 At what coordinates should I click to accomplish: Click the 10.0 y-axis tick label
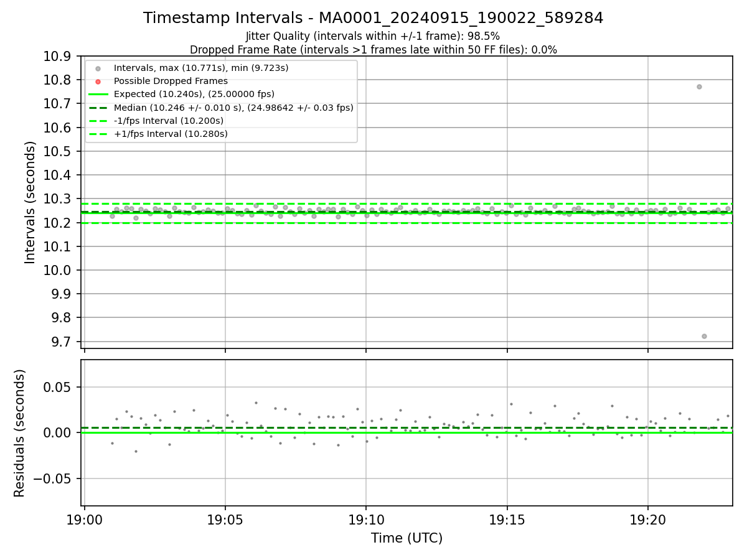[57, 270]
